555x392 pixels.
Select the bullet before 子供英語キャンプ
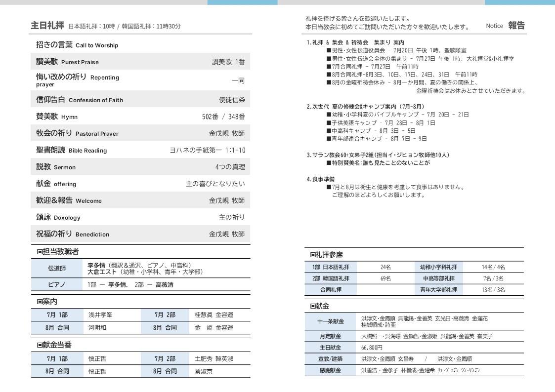[329, 123]
